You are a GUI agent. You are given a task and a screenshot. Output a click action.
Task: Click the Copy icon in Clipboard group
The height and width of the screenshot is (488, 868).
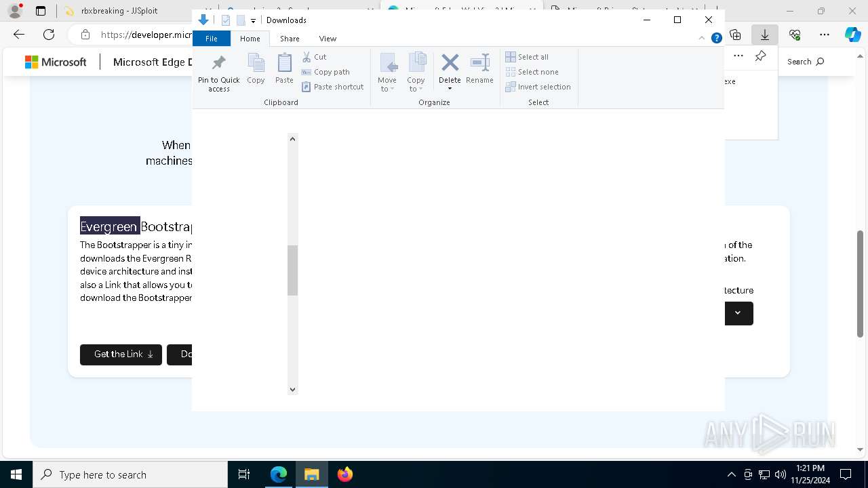coord(256,63)
